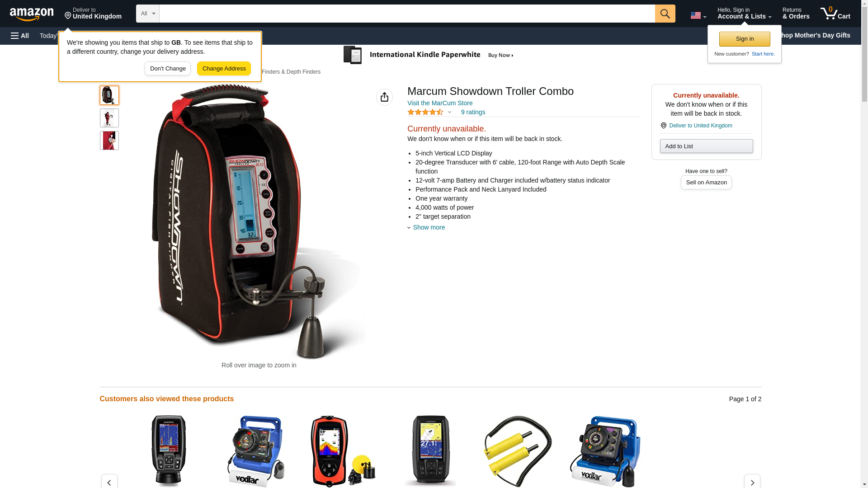Click the Change Address button
Image resolution: width=868 pixels, height=488 pixels.
point(224,69)
